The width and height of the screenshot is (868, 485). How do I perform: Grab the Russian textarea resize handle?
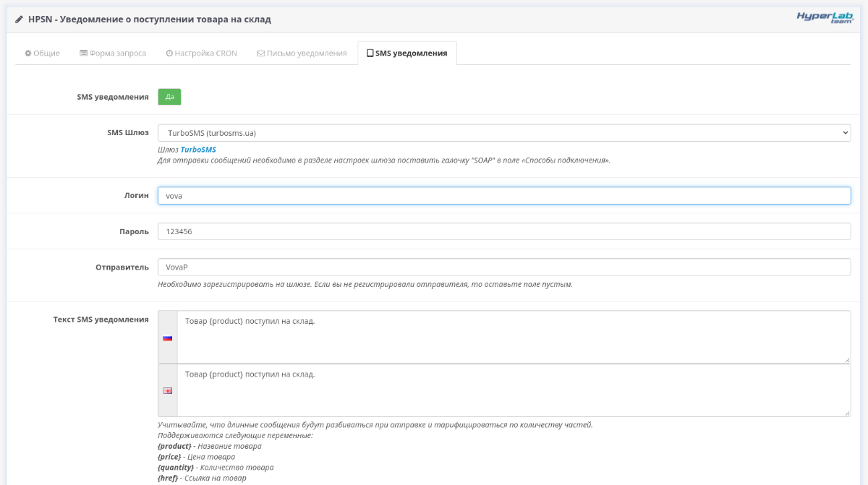(x=846, y=359)
